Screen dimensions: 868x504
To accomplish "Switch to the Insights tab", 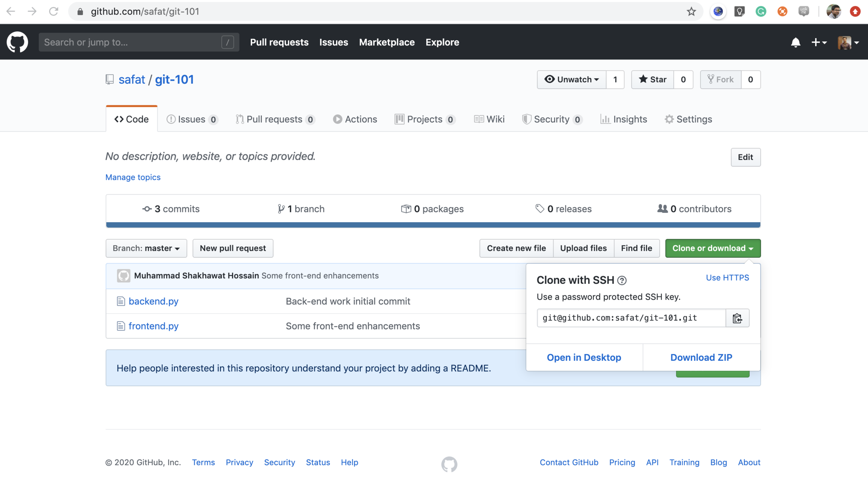I will 624,119.
